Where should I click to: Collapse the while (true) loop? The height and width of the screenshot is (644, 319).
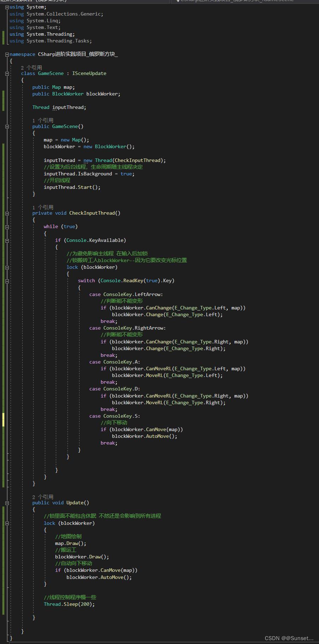(7, 227)
